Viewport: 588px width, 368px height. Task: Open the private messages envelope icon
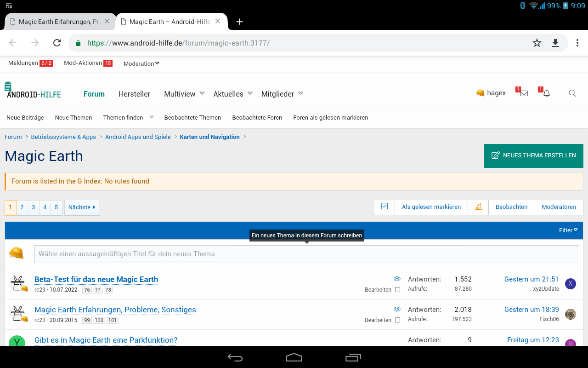tap(524, 93)
